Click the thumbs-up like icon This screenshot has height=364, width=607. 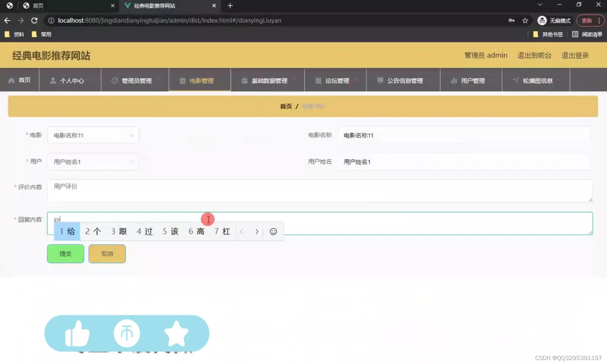pos(77,333)
